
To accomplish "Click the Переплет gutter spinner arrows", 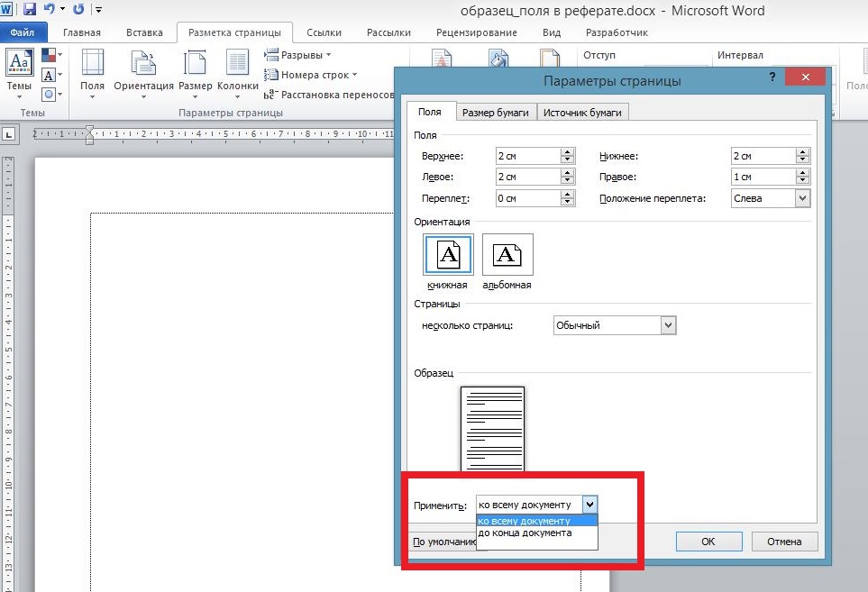I will (568, 198).
